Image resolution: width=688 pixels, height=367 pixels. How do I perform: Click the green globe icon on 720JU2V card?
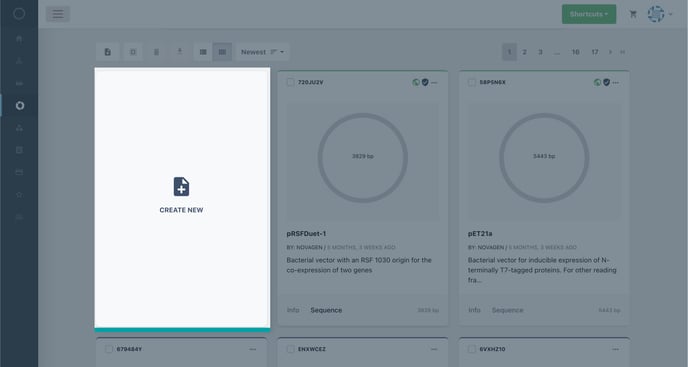[x=416, y=82]
